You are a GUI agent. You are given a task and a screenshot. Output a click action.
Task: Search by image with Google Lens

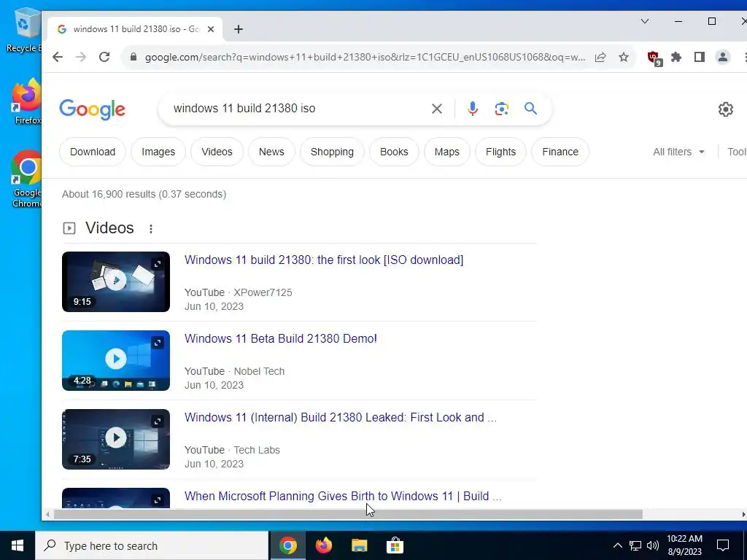(x=502, y=109)
